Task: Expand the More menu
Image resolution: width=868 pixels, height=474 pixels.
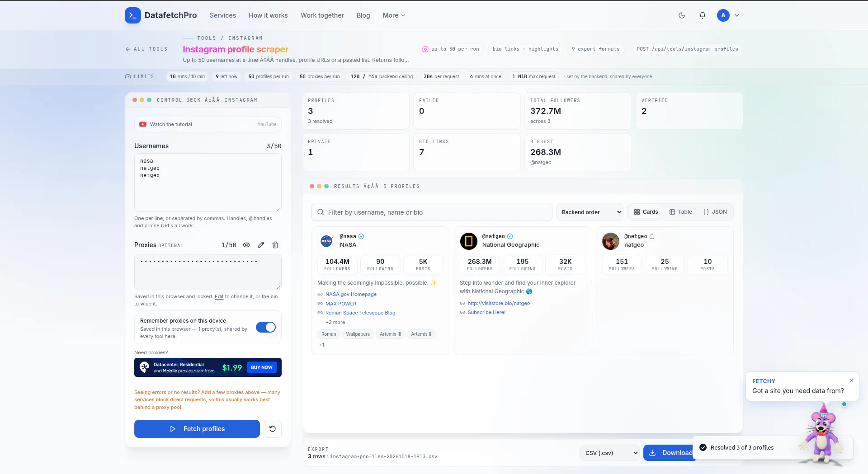Action: tap(394, 15)
